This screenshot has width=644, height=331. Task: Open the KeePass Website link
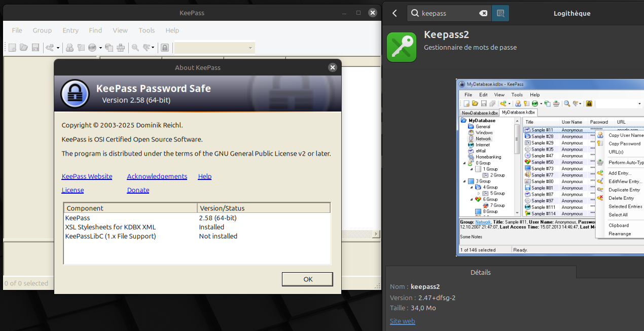click(x=87, y=176)
